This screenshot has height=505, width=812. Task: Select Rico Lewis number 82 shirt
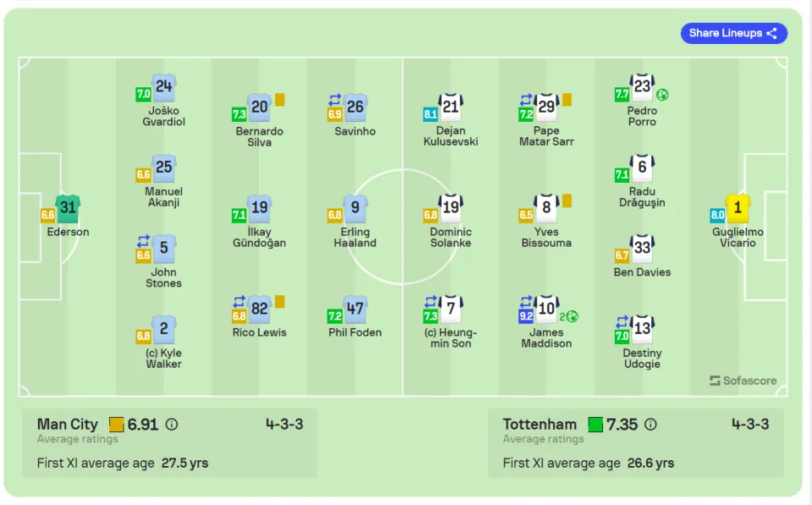point(260,310)
